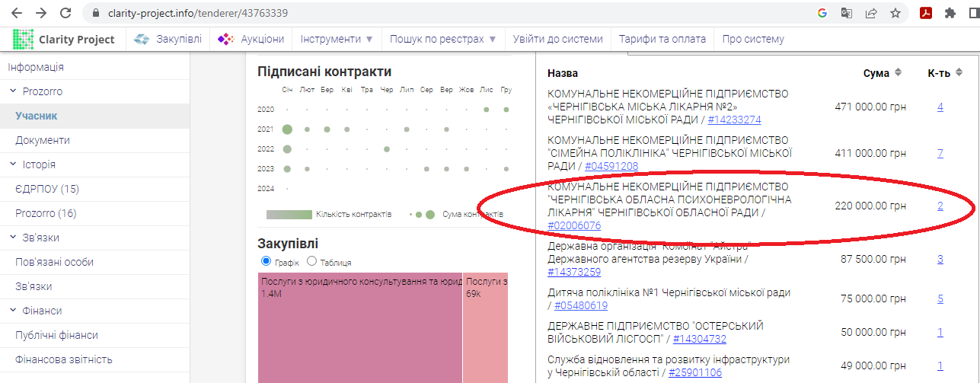Go to Тарифи та оплата page

(662, 39)
